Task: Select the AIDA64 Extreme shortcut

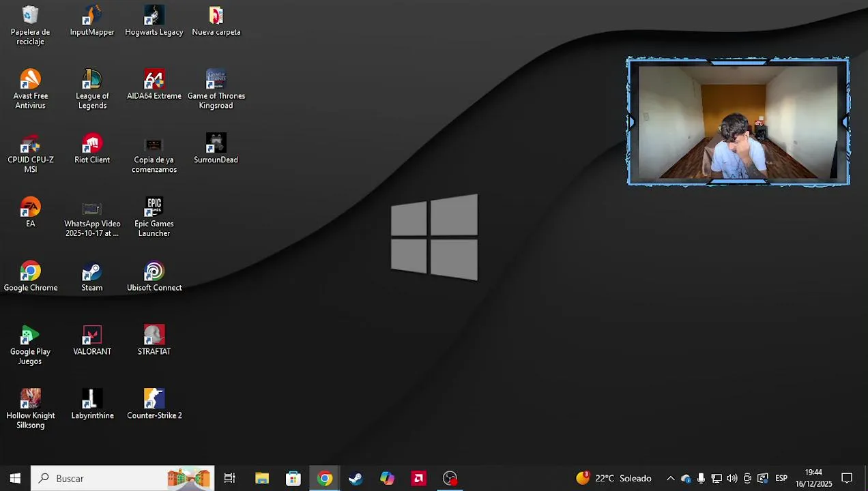Action: (154, 85)
